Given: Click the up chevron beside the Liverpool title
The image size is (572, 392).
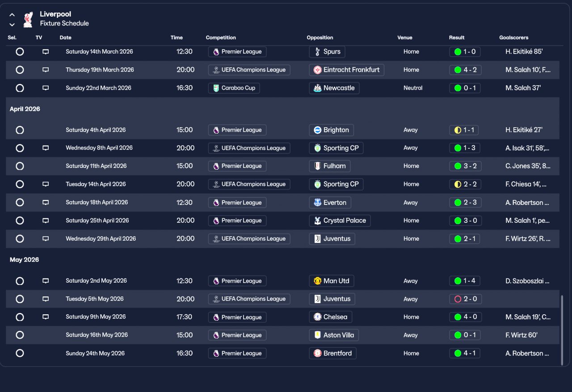Looking at the screenshot, I should (12, 15).
